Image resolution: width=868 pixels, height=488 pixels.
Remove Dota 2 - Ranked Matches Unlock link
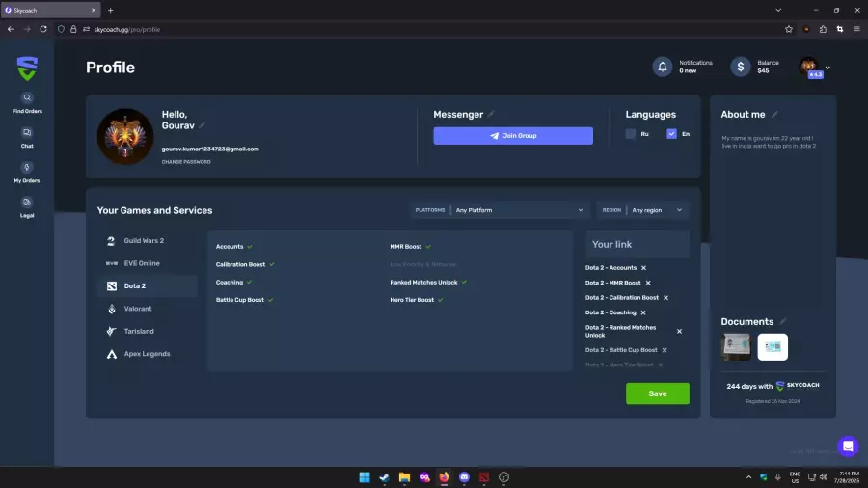pyautogui.click(x=679, y=332)
